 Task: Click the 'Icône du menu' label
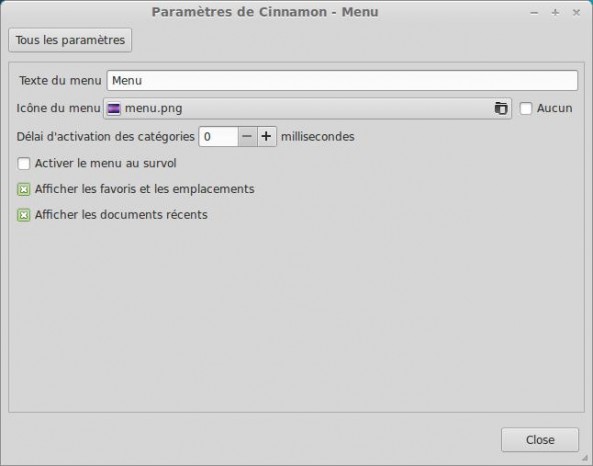58,109
